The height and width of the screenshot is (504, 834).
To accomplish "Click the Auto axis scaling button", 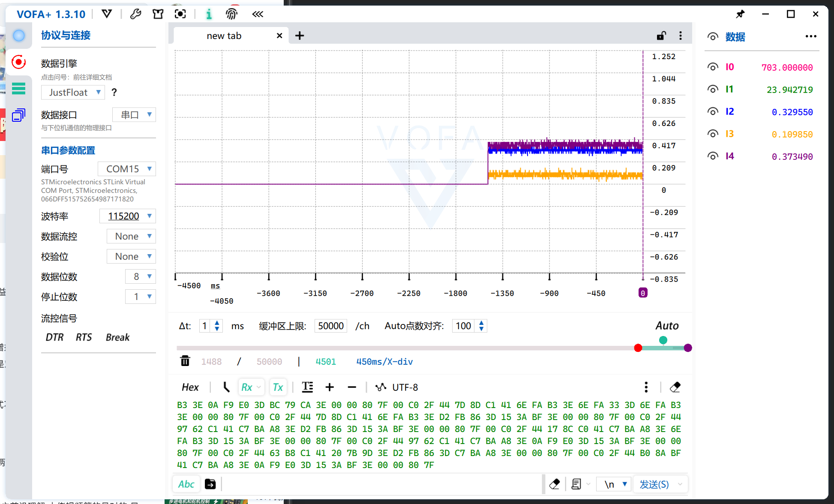I will click(x=666, y=326).
